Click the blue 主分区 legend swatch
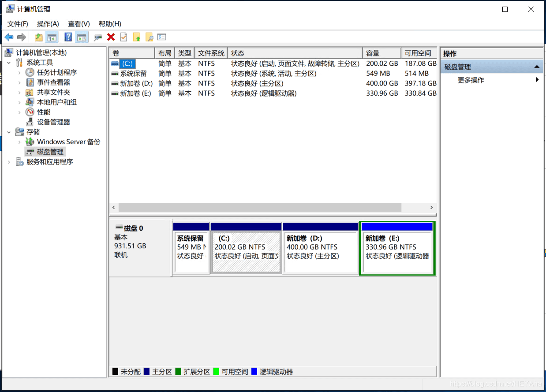The width and height of the screenshot is (546, 392). pos(147,371)
